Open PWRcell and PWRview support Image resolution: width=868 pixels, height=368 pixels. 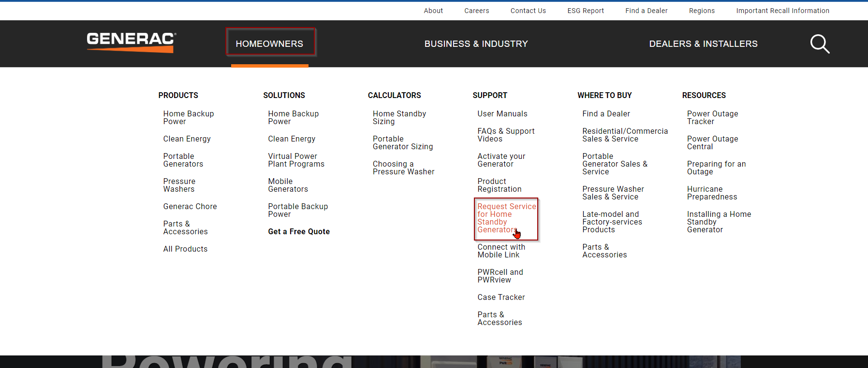[x=500, y=276]
